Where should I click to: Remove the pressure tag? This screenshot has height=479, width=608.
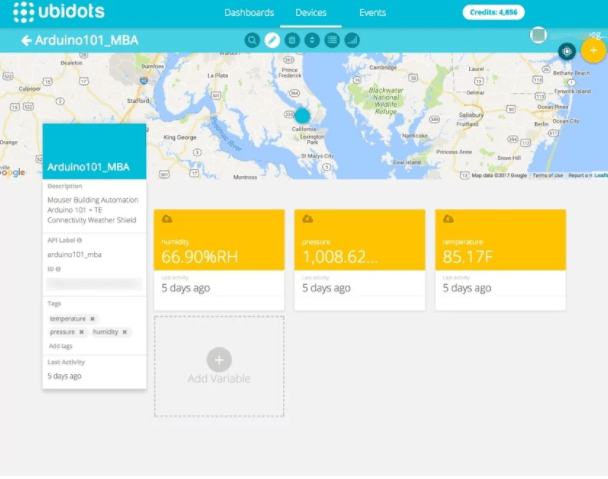pos(81,332)
